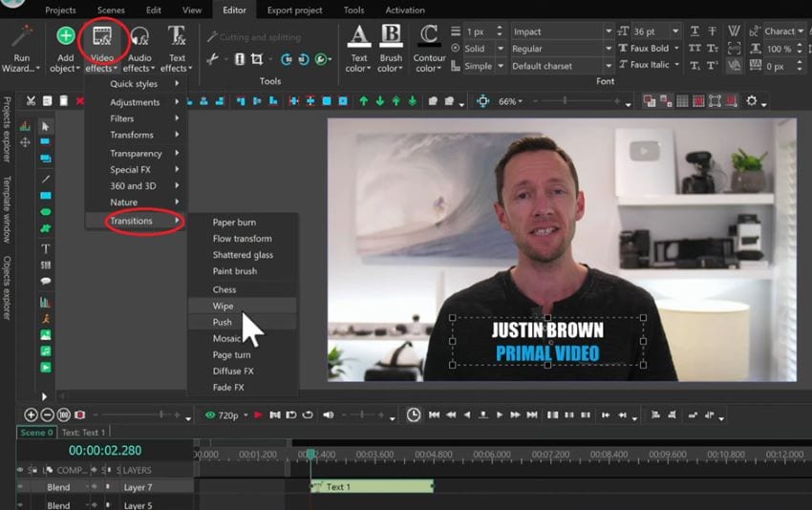Open the Scenes menu

111,10
